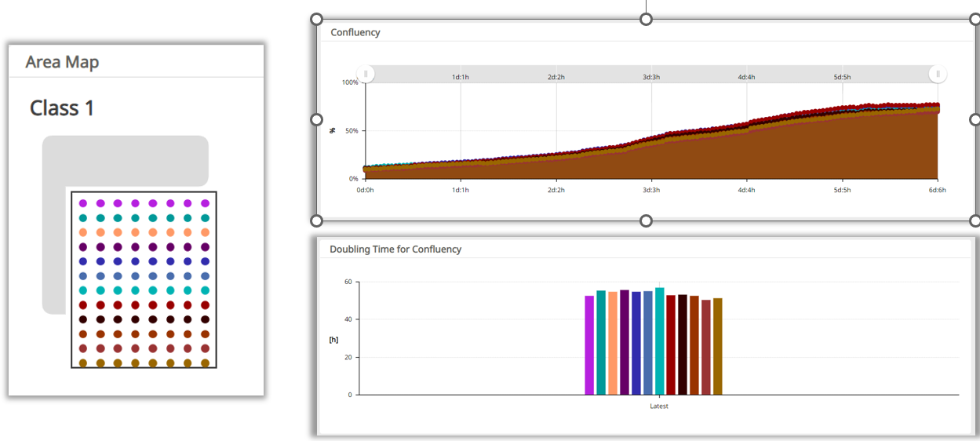Image resolution: width=980 pixels, height=441 pixels.
Task: Click the Latest label under the bar chart
Action: [x=659, y=406]
